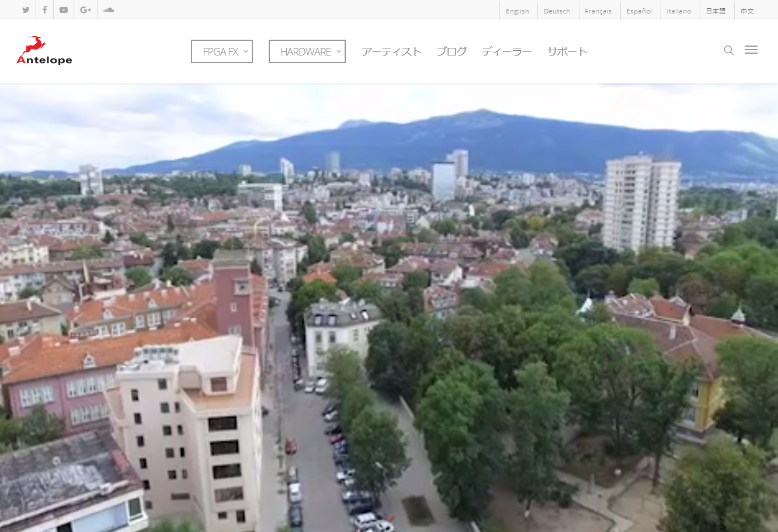Screen dimensions: 778x532
Task: Open the hamburger side menu
Action: pos(751,50)
